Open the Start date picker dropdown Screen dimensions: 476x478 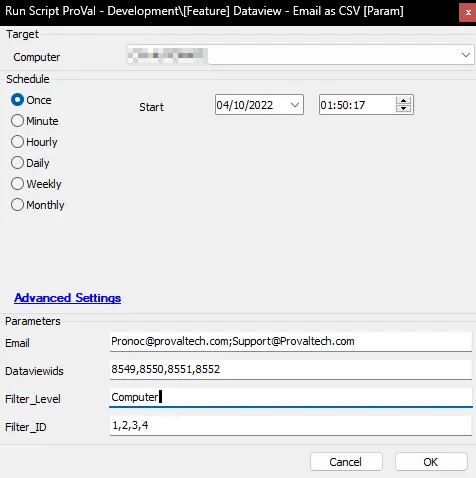295,105
